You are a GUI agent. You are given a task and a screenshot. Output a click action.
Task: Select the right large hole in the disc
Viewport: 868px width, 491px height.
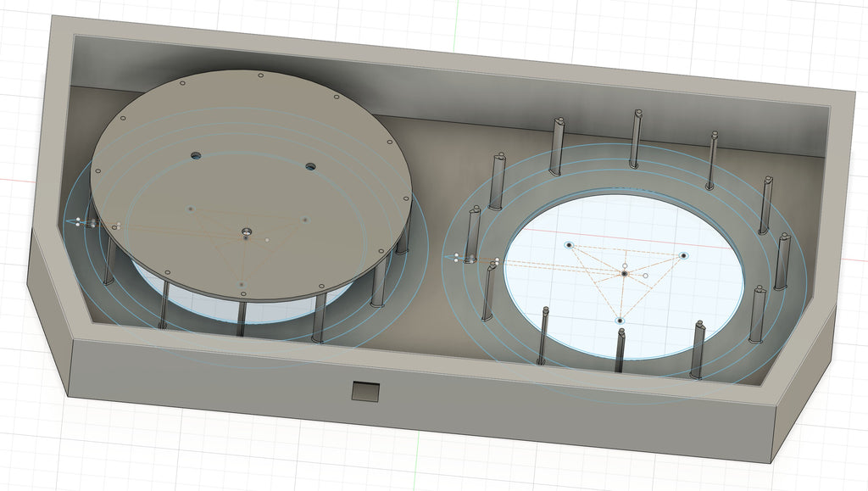point(310,166)
